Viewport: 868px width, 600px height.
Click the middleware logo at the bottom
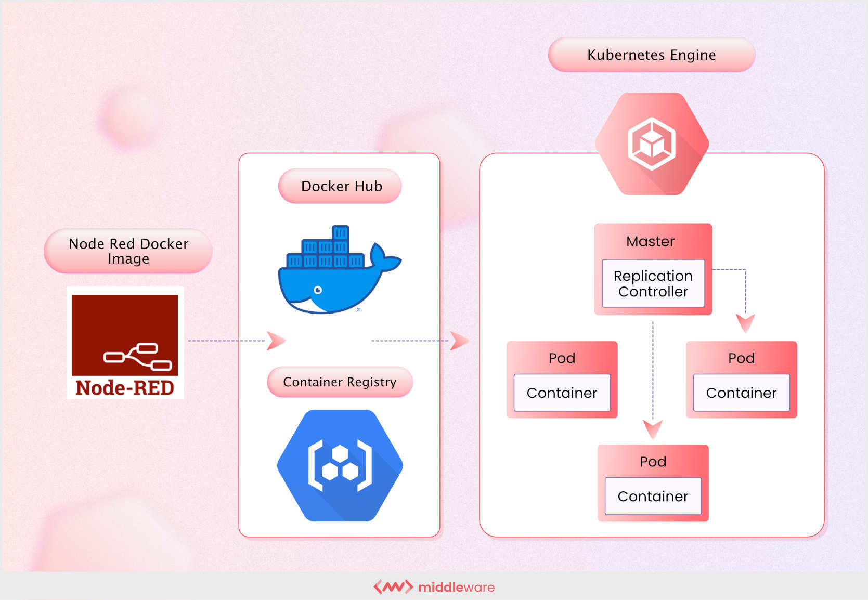click(434, 586)
